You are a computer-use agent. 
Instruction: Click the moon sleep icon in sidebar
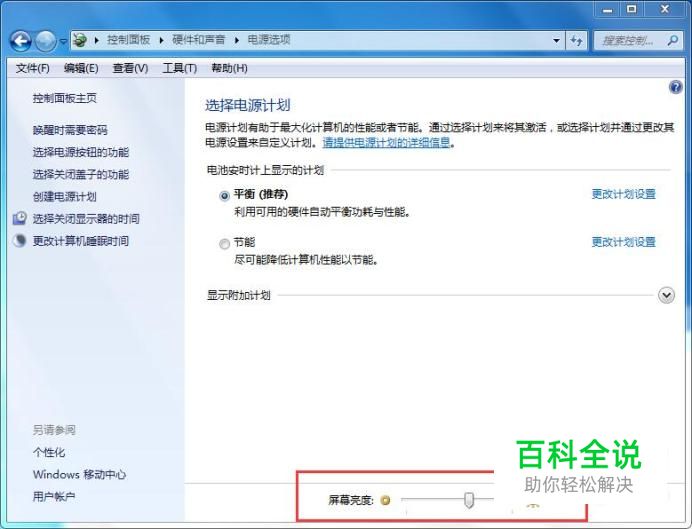(20, 240)
